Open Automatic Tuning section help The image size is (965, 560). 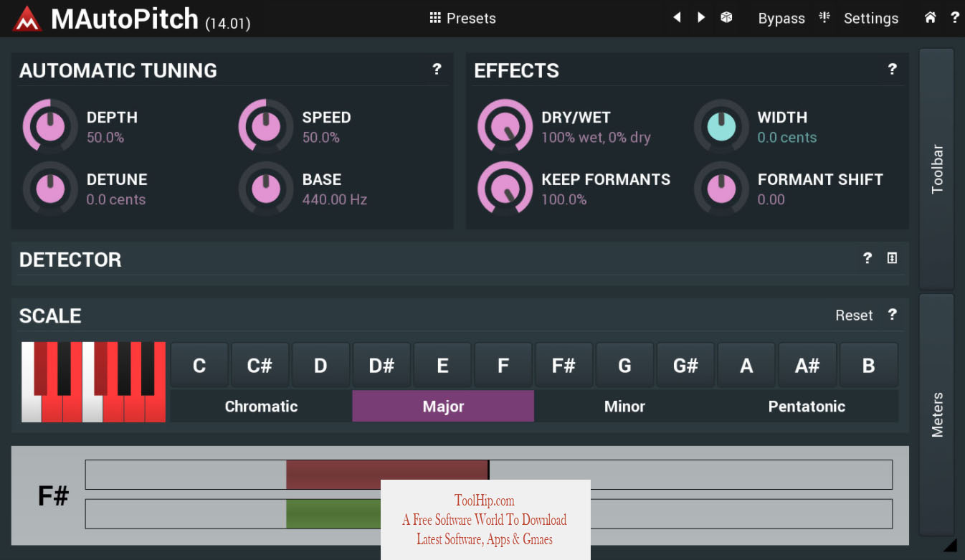click(x=437, y=70)
